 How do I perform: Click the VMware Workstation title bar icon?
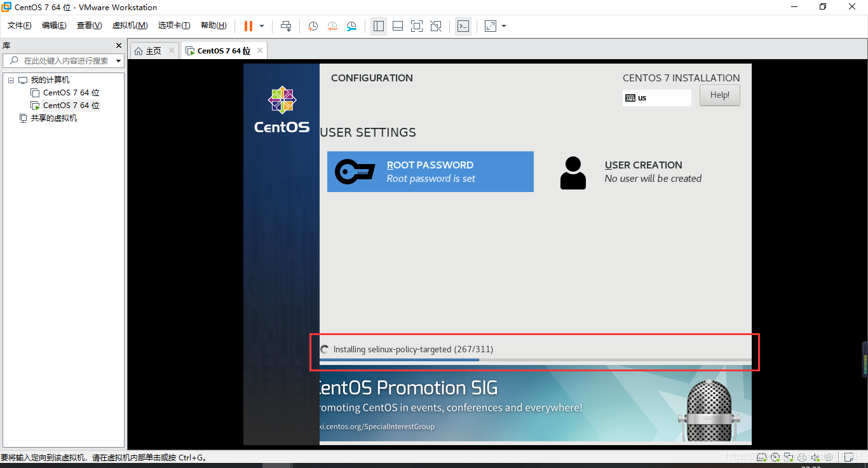click(x=6, y=7)
